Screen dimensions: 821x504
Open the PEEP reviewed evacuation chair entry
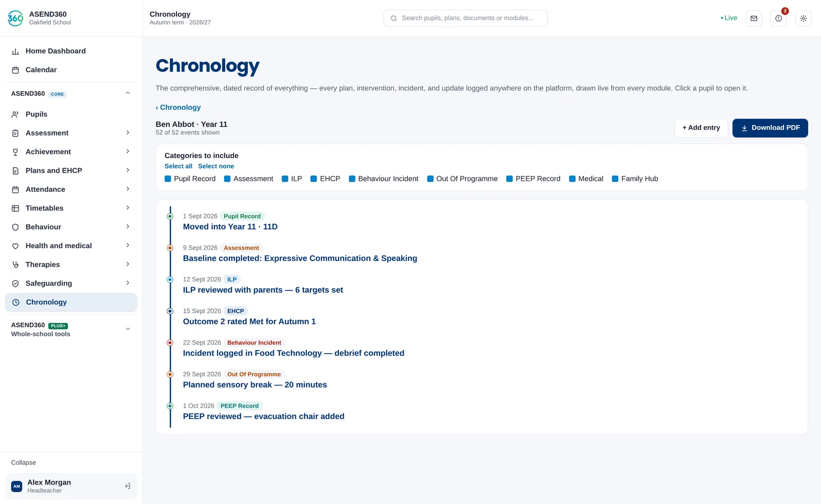pyautogui.click(x=264, y=417)
